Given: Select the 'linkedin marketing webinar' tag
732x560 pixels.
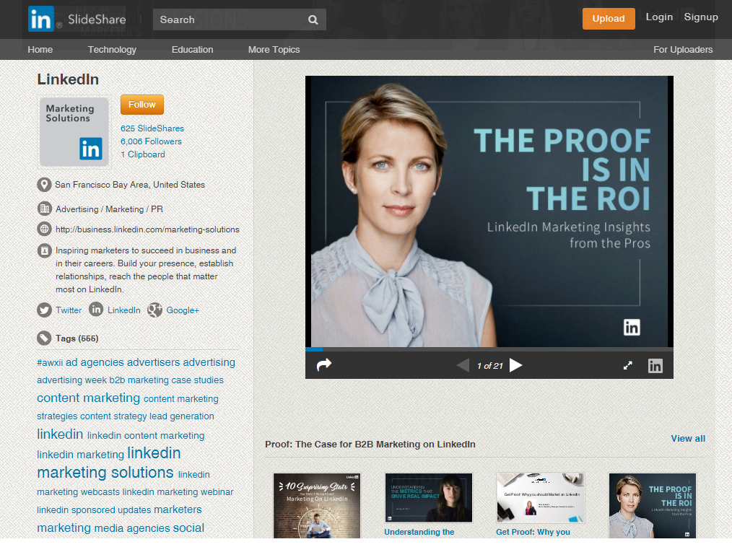Looking at the screenshot, I should point(178,492).
